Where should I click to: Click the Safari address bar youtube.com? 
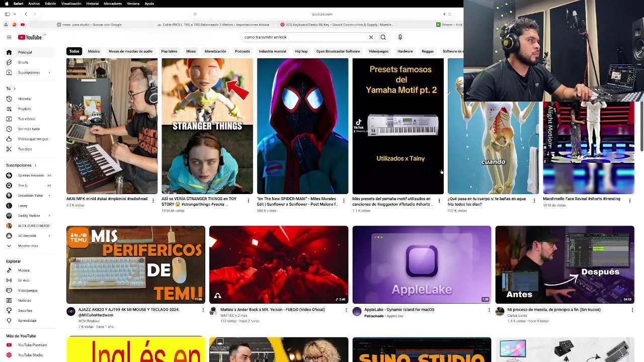click(322, 14)
